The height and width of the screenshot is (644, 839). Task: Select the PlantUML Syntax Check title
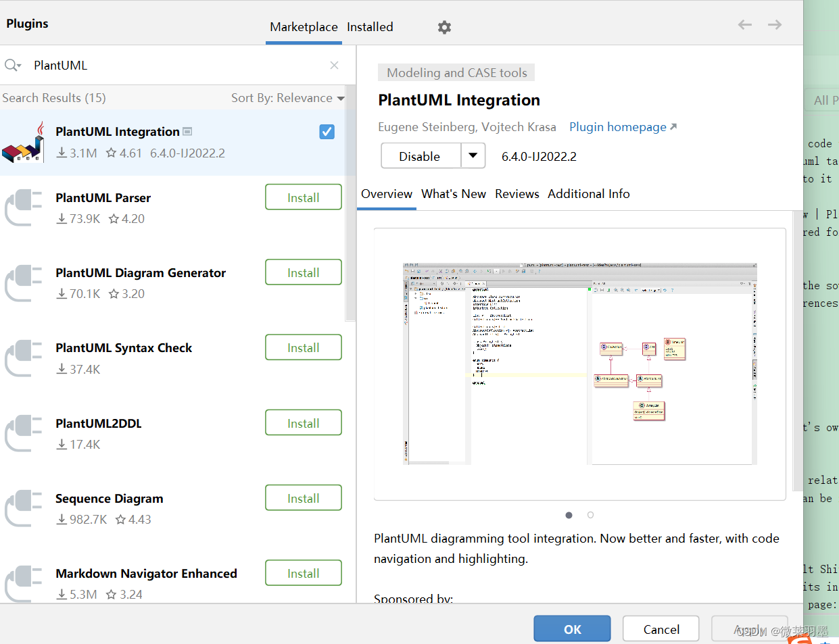(124, 348)
